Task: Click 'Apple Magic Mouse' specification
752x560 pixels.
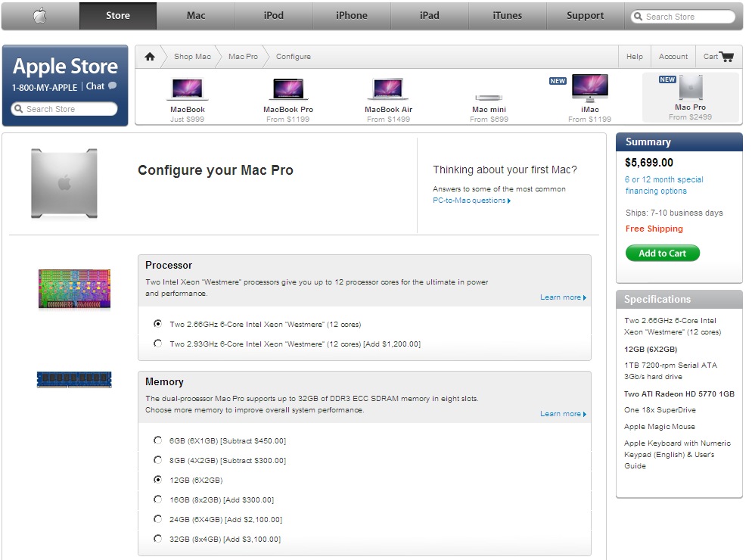Action: (659, 427)
